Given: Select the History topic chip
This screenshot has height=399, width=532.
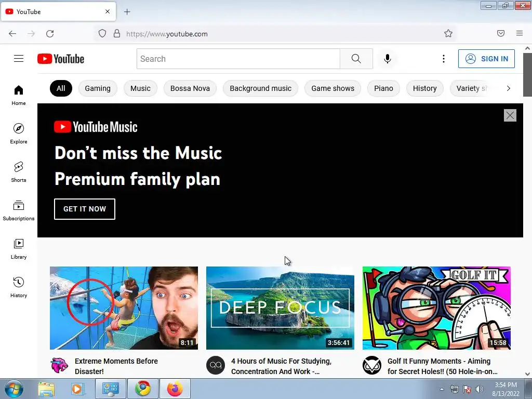Looking at the screenshot, I should click(x=425, y=88).
